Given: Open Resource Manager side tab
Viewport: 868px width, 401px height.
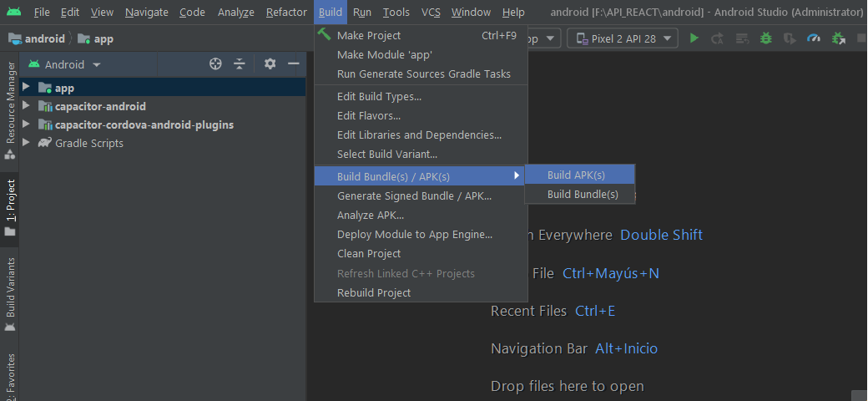Looking at the screenshot, I should 10,110.
